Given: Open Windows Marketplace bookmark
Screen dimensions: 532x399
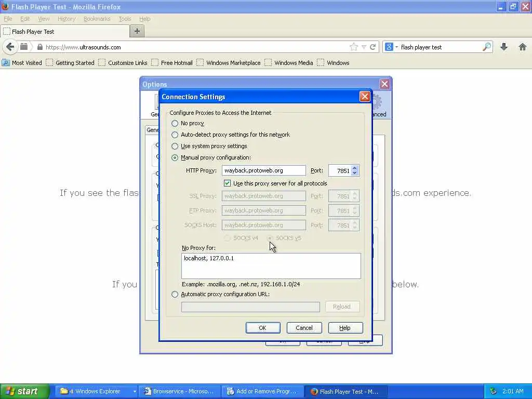Looking at the screenshot, I should pyautogui.click(x=229, y=63).
